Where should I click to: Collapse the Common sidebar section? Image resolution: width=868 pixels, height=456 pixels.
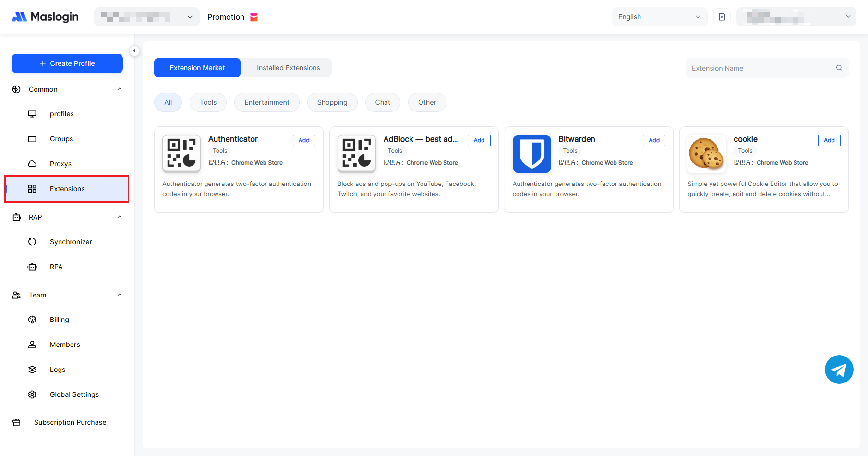pos(120,89)
